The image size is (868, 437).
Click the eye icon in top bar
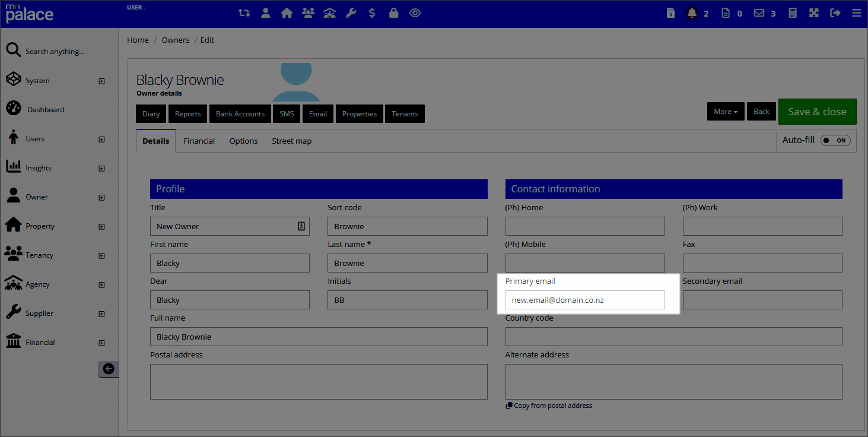click(x=415, y=12)
